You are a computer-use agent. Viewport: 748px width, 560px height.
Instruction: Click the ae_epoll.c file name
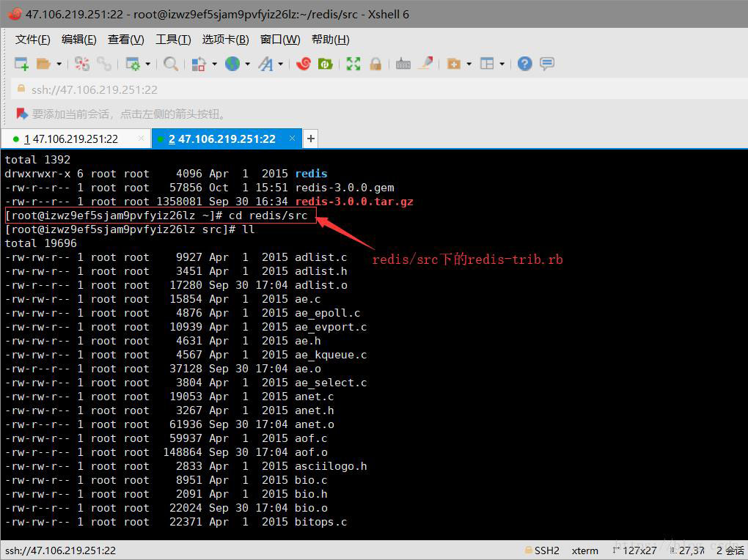pos(327,313)
